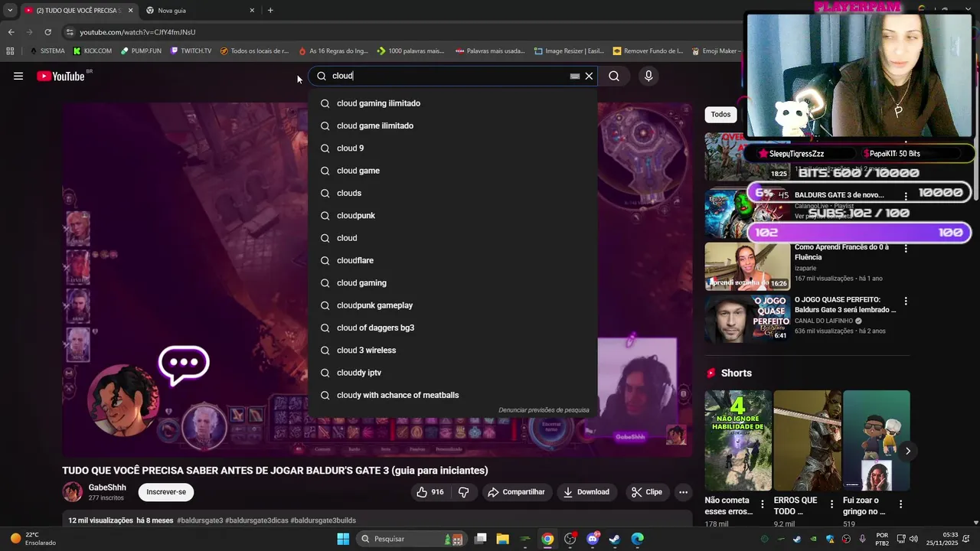Go back with browser back arrow
This screenshot has height=551, width=980.
(11, 32)
